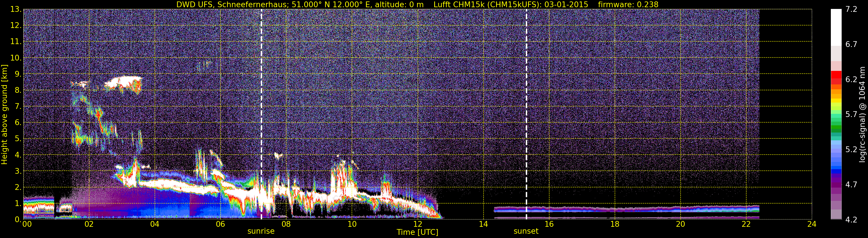Click the '5.2' colorbar scale value
Screen dimensions: 868x238
click(x=851, y=150)
